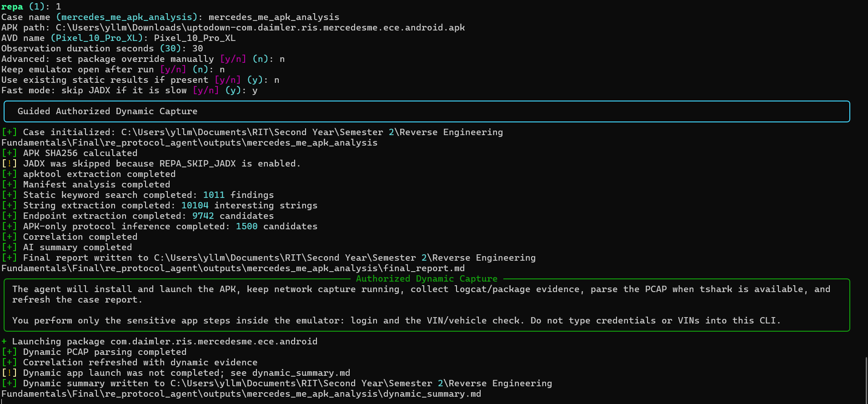Click 'Final report written to' log line
This screenshot has width=868, height=404.
[x=269, y=258]
